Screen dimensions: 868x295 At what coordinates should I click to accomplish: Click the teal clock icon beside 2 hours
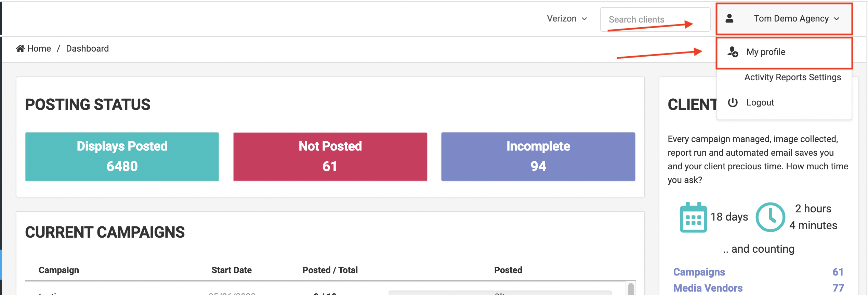[x=770, y=217]
